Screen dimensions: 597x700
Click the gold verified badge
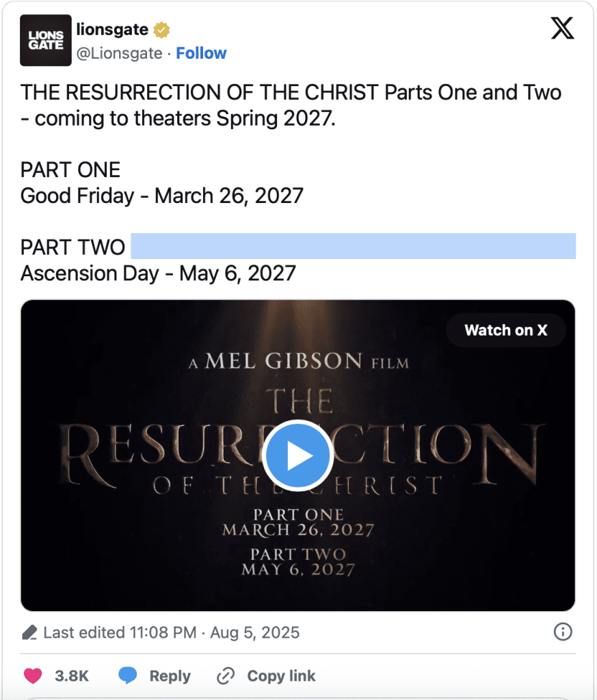(x=161, y=30)
